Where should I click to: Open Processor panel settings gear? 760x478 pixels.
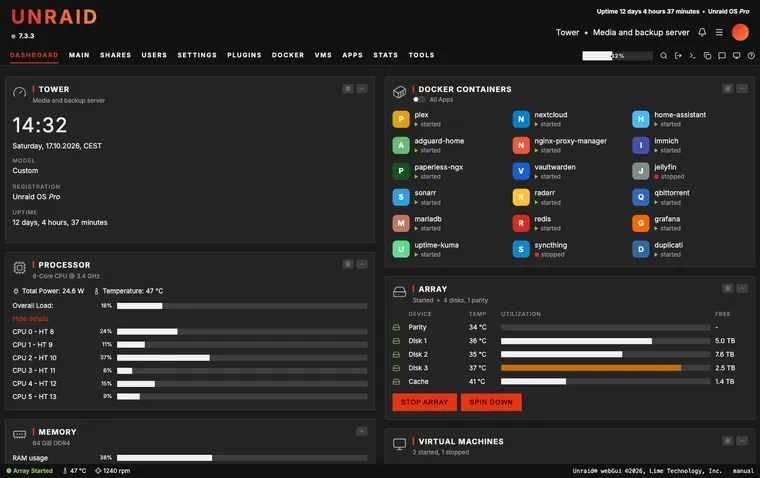pos(348,264)
